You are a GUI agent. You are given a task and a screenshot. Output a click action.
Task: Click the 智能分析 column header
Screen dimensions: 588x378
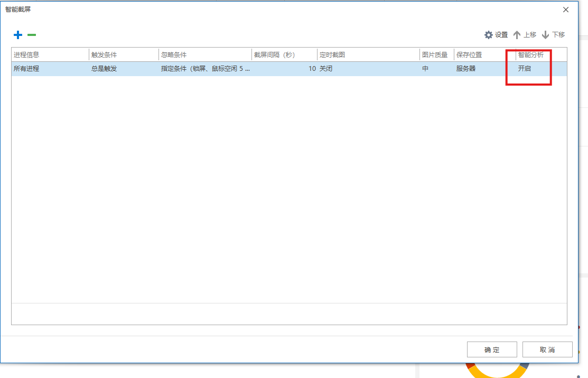click(x=531, y=54)
